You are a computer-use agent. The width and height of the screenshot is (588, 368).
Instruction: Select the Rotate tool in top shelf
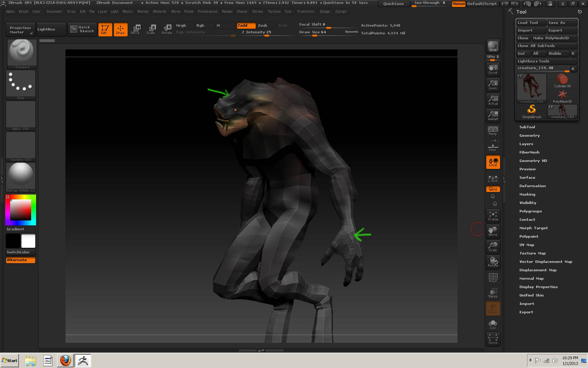167,29
